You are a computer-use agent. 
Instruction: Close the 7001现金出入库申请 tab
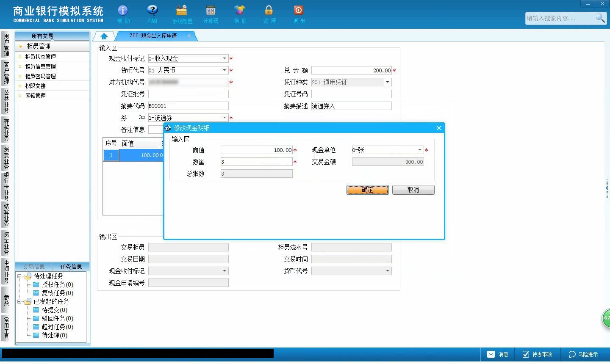(x=189, y=36)
